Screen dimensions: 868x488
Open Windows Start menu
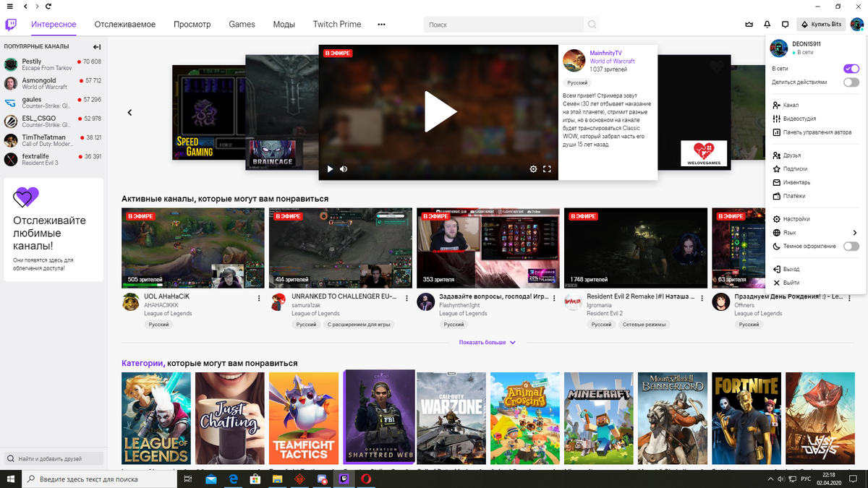(x=10, y=479)
